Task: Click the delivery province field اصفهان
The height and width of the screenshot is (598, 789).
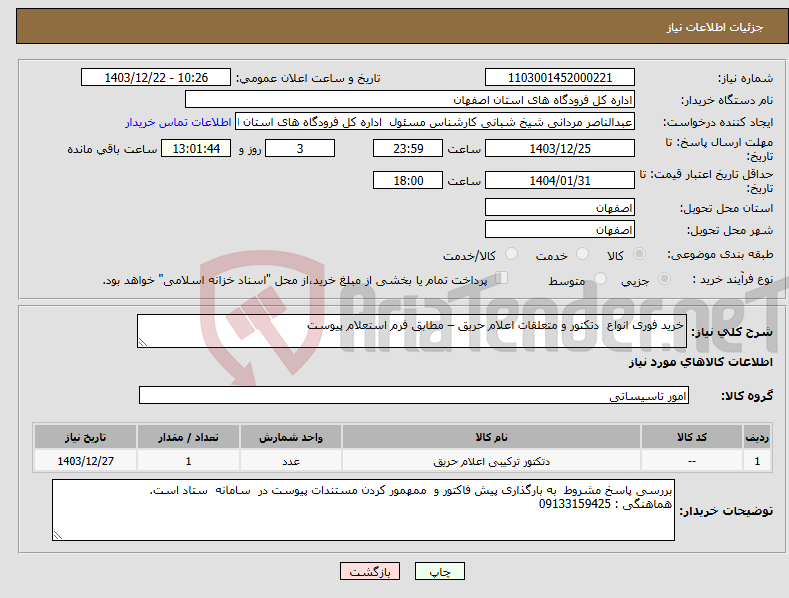Action: (x=560, y=207)
